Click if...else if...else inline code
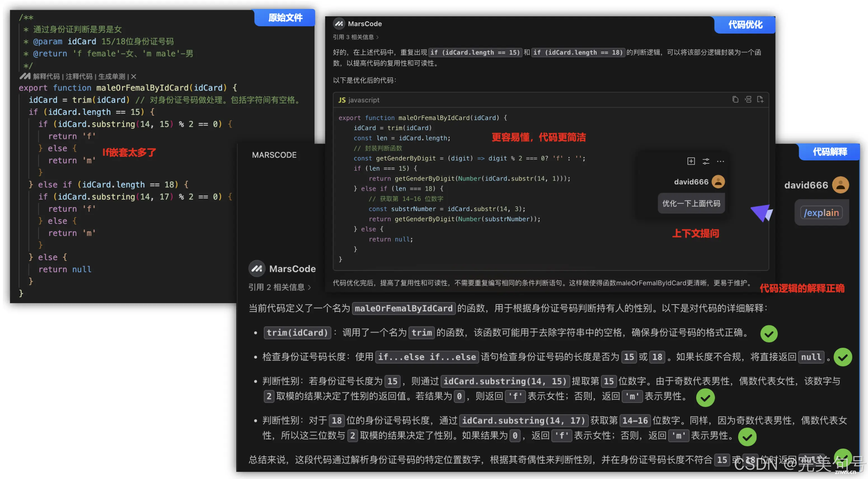868x479 pixels. pyautogui.click(x=427, y=357)
